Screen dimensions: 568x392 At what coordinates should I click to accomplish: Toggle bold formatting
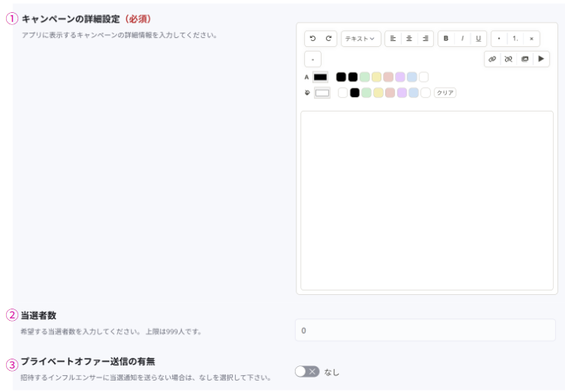[446, 39]
